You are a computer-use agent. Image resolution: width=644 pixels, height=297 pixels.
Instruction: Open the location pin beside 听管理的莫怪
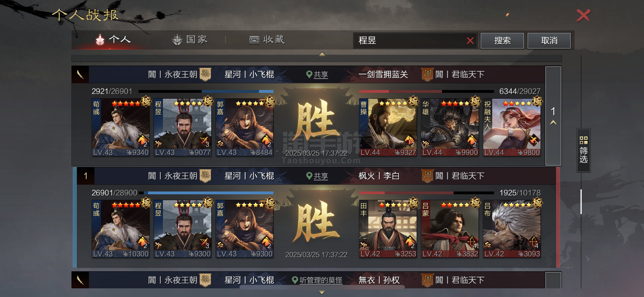(295, 280)
